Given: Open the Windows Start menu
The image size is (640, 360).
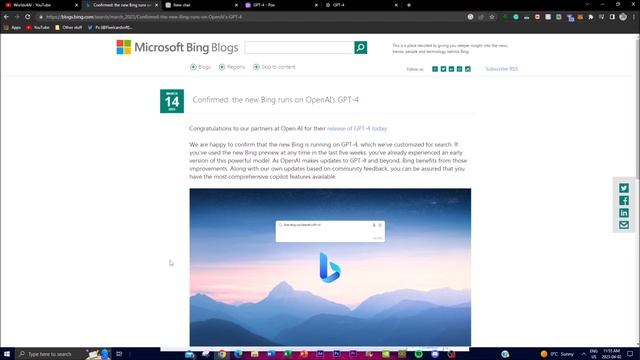Looking at the screenshot, I should [x=7, y=354].
